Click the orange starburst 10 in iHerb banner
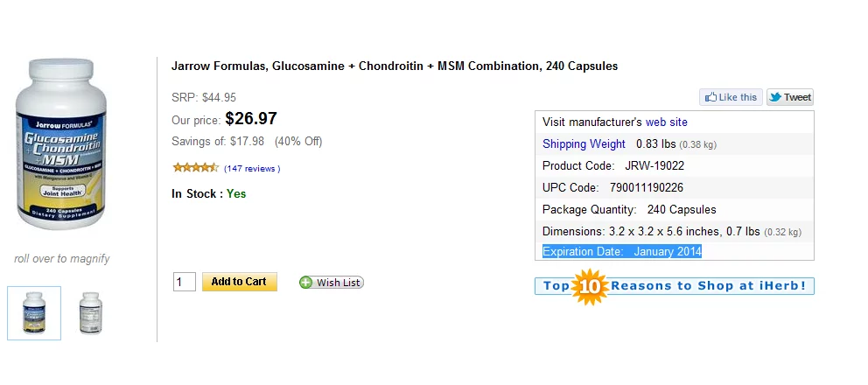Viewport: 868px width, 385px height. coord(590,286)
